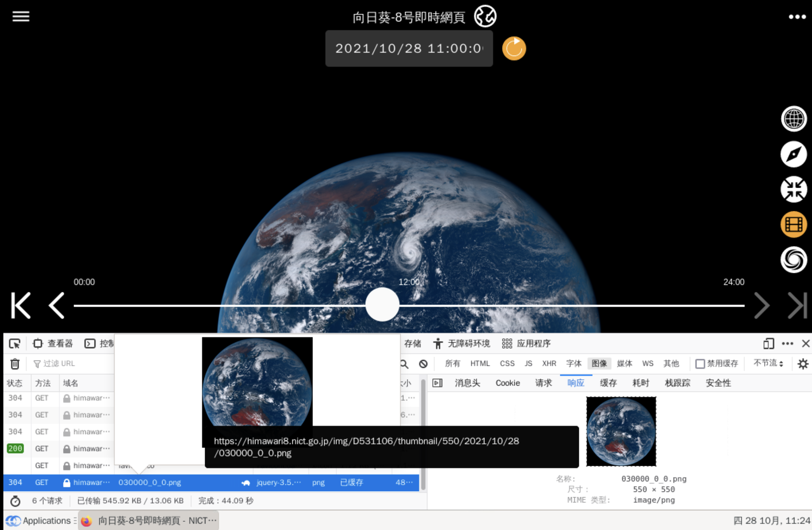Enable the 禁用缓存 checkbox
Viewport: 812px width, 530px height.
click(700, 364)
